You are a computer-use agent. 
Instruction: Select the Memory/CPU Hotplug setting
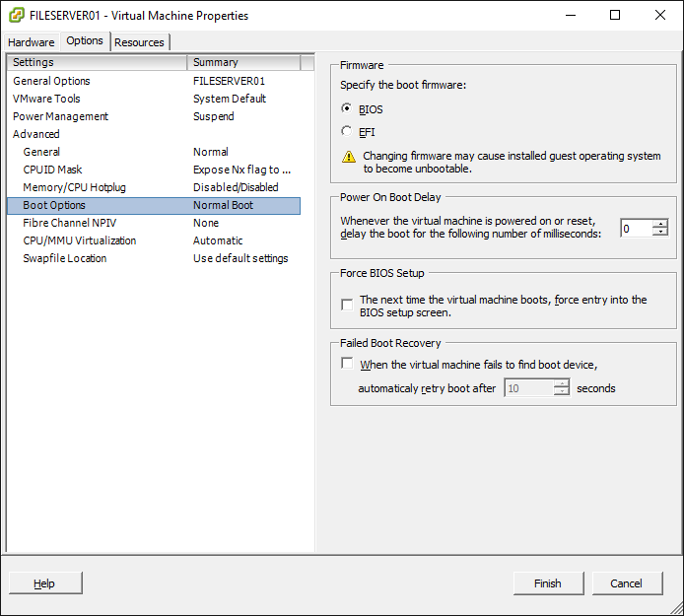point(154,187)
